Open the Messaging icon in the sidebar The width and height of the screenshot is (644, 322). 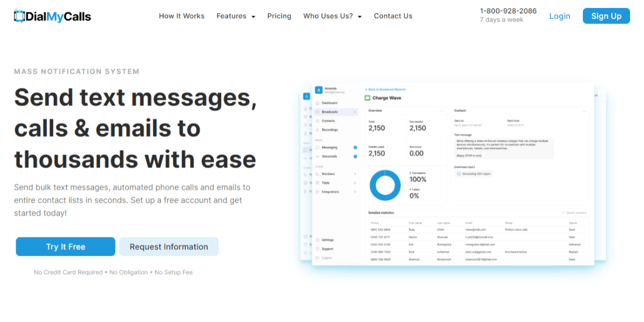pos(318,147)
